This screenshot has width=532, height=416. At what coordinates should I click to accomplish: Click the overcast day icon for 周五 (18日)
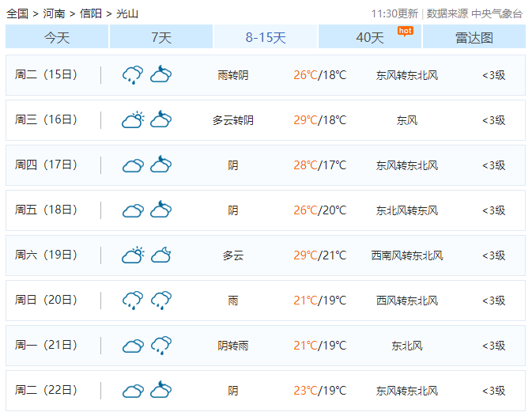tap(132, 210)
